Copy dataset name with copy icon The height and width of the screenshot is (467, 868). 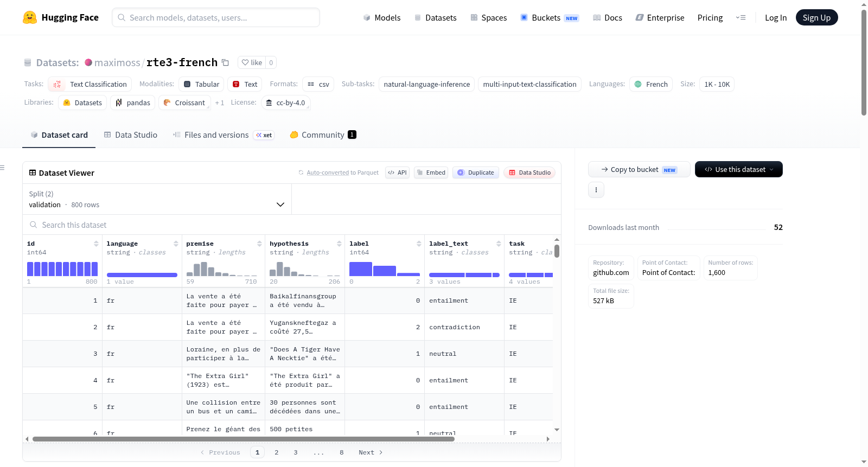[225, 62]
